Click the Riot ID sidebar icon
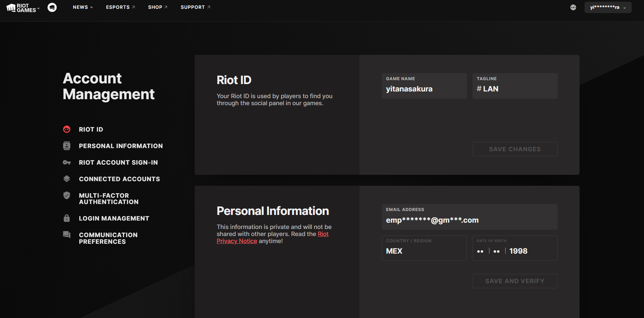This screenshot has width=644, height=318. click(x=67, y=129)
